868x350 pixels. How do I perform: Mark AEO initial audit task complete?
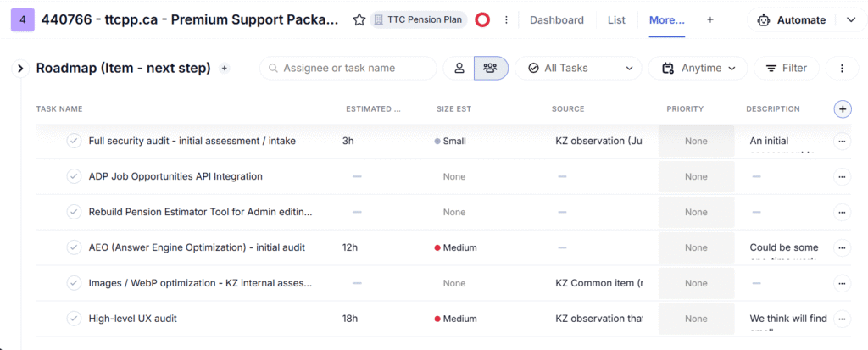pyautogui.click(x=74, y=247)
